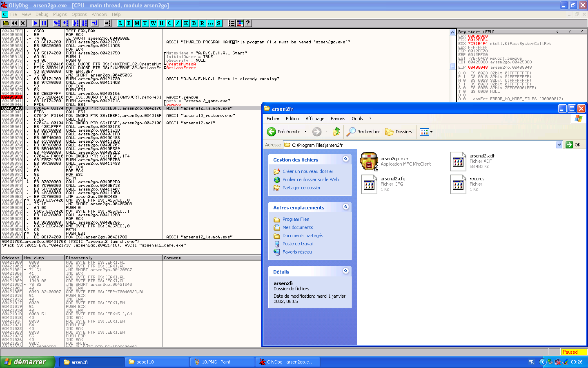Open Help with the question mark toolbar icon
588x368 pixels.
248,23
